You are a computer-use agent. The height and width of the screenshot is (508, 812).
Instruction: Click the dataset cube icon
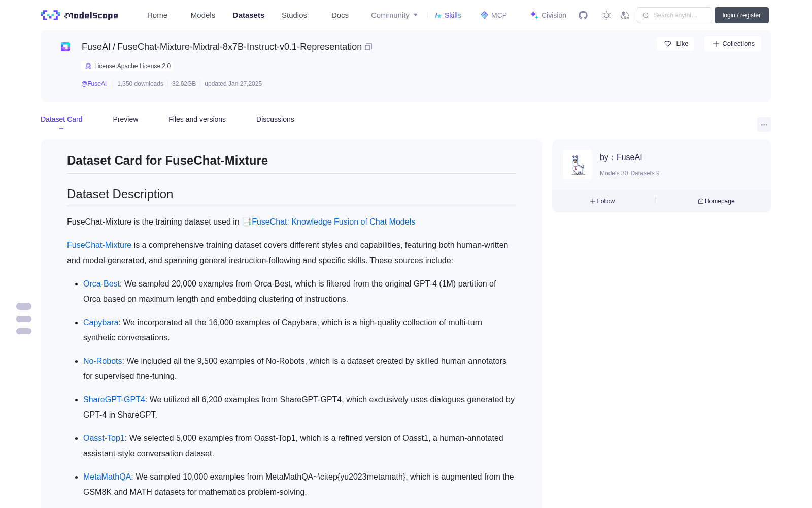tap(65, 47)
